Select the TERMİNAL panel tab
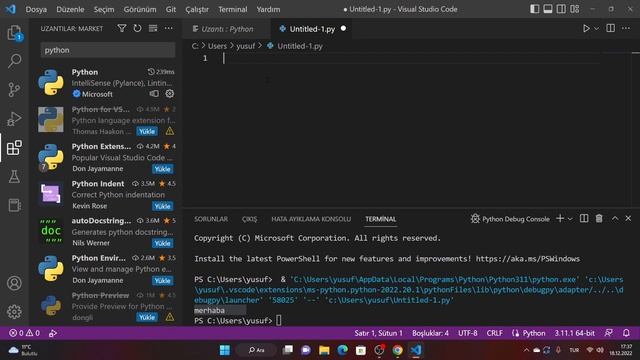Screen dimensions: 640x360 [x=380, y=219]
